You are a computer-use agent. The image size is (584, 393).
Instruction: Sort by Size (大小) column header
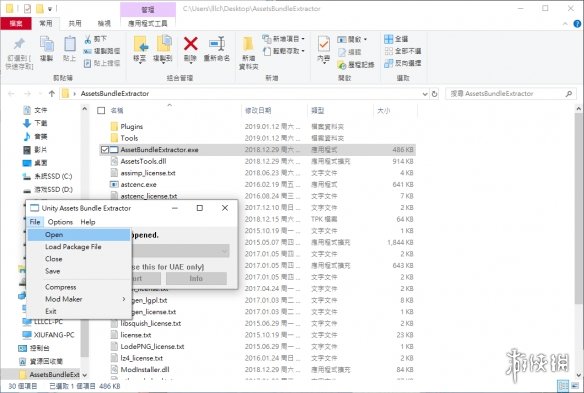tap(395, 111)
